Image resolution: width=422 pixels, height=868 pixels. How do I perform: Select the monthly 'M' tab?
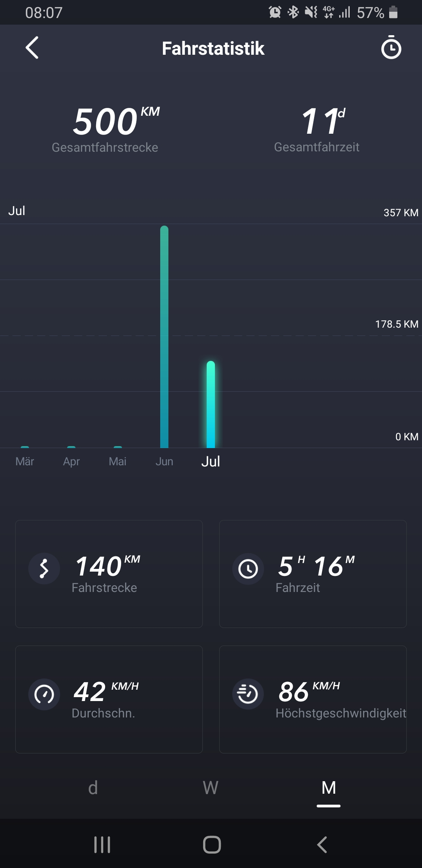click(x=329, y=788)
